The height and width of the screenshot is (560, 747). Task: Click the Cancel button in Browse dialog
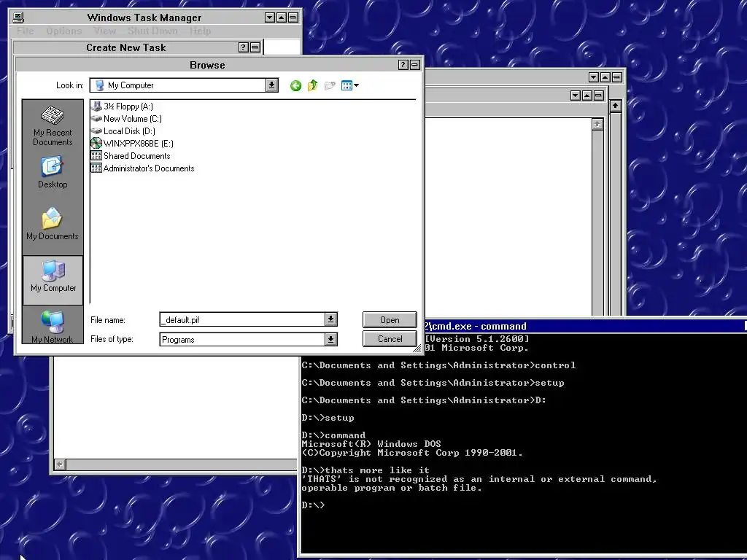[390, 339]
